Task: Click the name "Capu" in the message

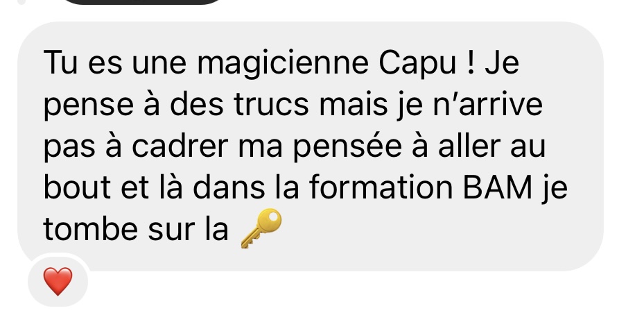Action: point(417,65)
